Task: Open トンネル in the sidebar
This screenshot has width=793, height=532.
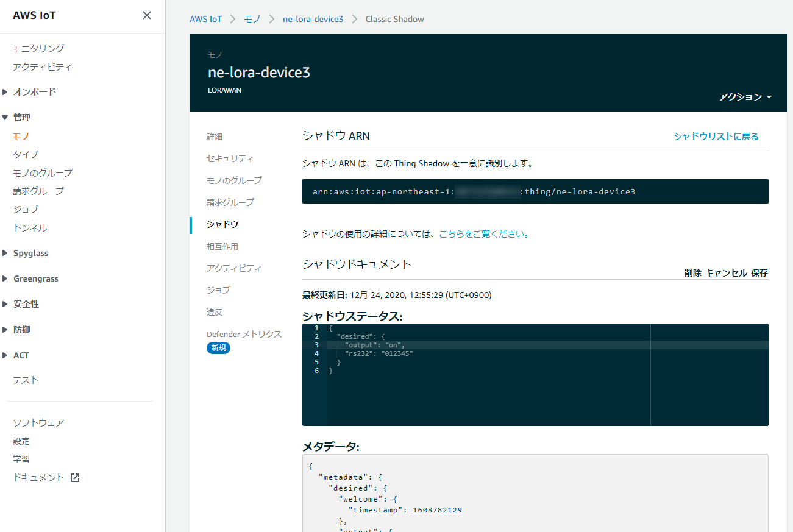Action: (30, 227)
